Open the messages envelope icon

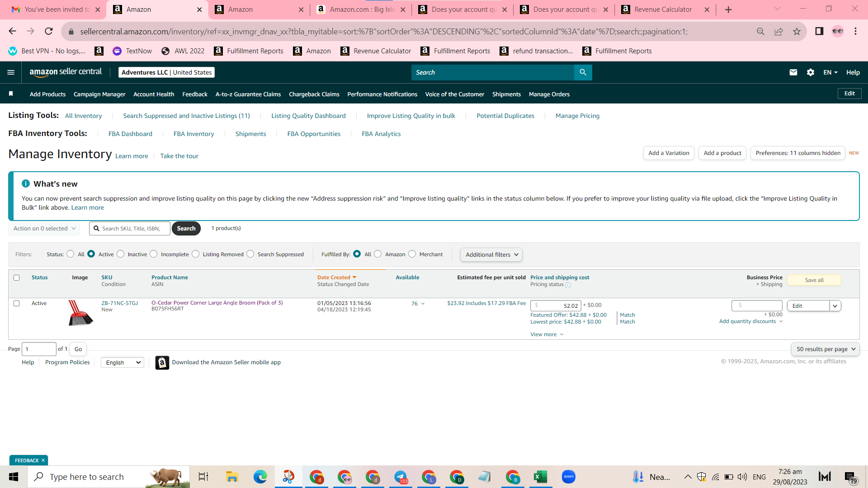pos(793,72)
